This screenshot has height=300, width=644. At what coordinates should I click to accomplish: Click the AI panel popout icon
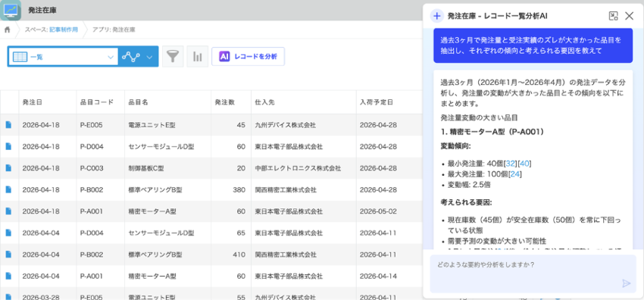click(613, 16)
